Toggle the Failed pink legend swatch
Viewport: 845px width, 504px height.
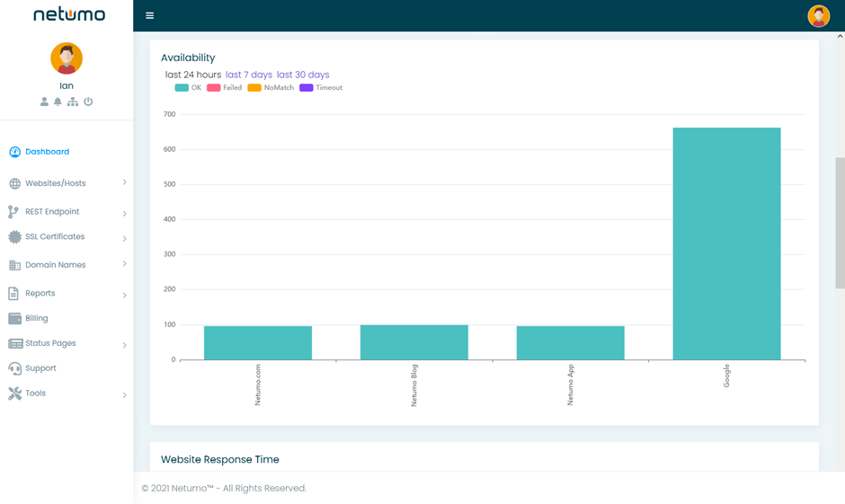point(213,88)
